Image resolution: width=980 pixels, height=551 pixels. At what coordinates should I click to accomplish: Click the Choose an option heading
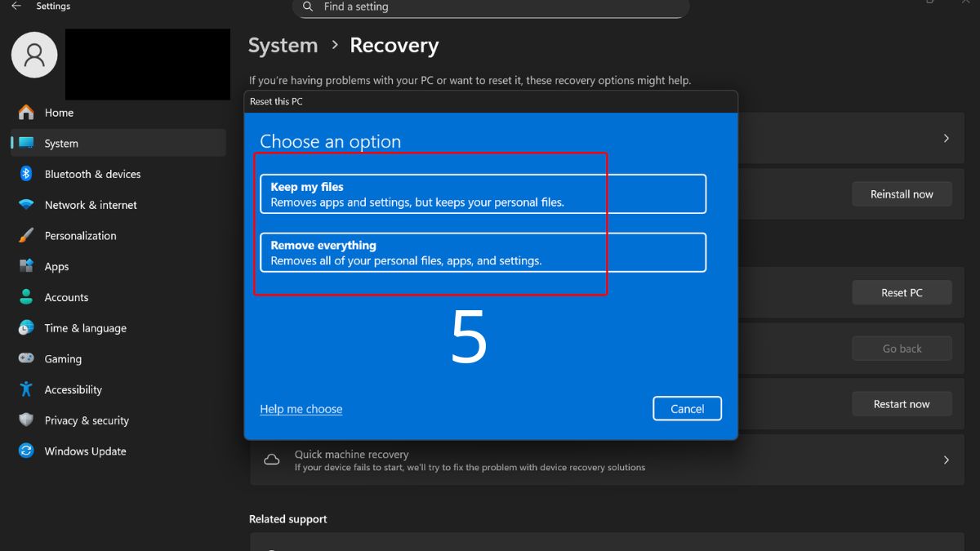point(331,141)
